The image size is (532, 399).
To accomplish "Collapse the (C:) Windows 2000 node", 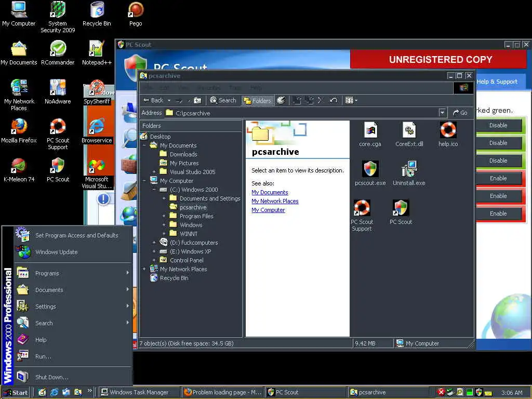I will 154,189.
